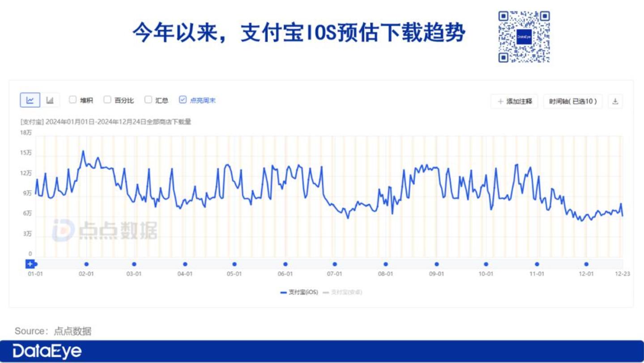644x363 pixels.
Task: Select the 05-01 timeline dot
Action: 234,264
